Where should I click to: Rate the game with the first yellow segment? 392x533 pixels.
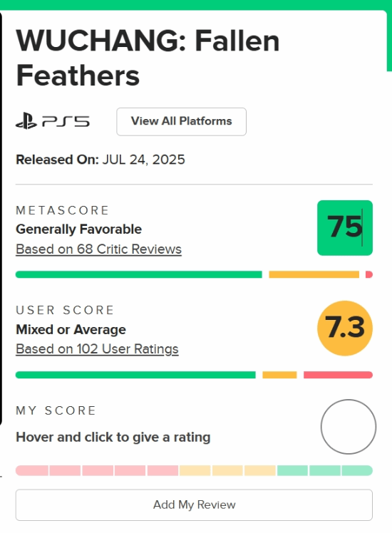[195, 470]
